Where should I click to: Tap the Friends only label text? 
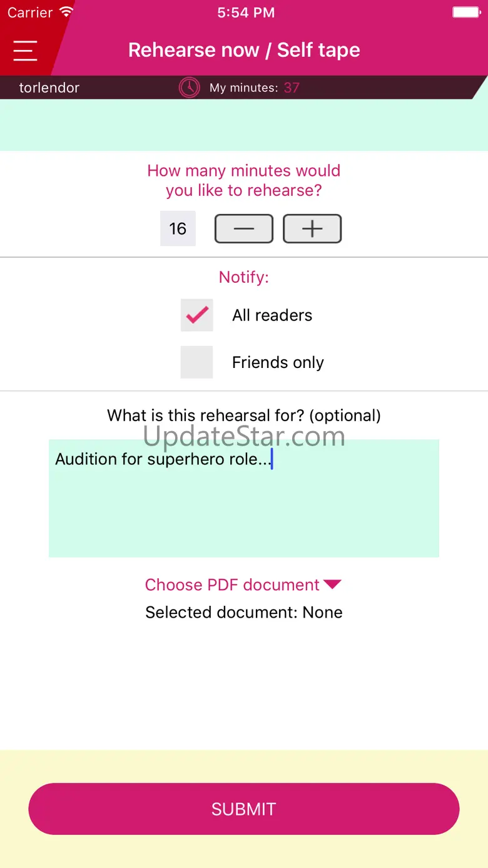pyautogui.click(x=278, y=363)
